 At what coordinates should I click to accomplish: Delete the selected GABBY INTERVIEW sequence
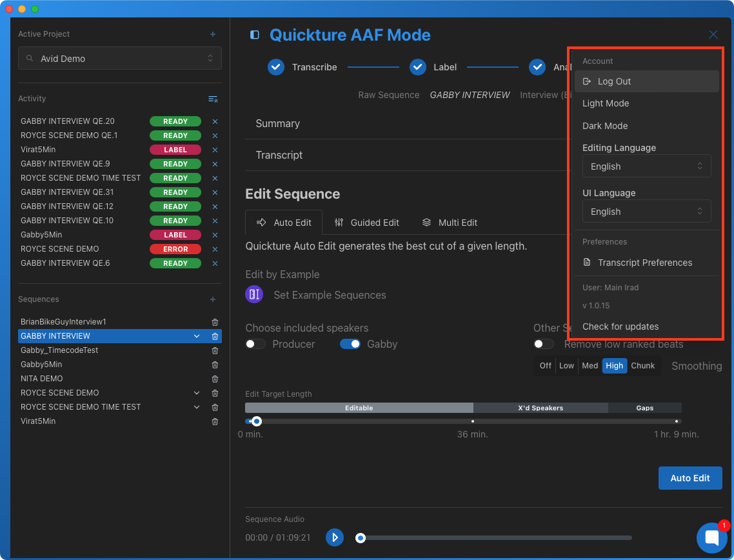(215, 336)
